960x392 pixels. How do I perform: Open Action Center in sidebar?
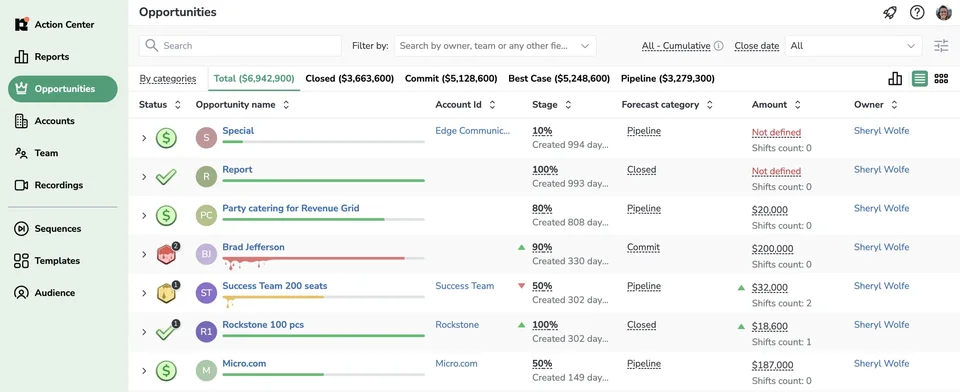pyautogui.click(x=54, y=24)
